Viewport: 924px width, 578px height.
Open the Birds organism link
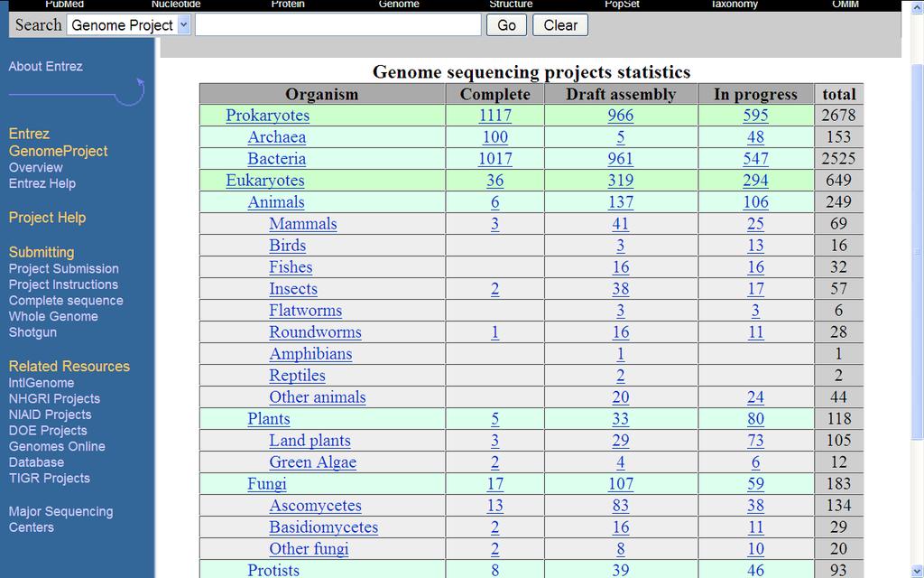tap(288, 246)
